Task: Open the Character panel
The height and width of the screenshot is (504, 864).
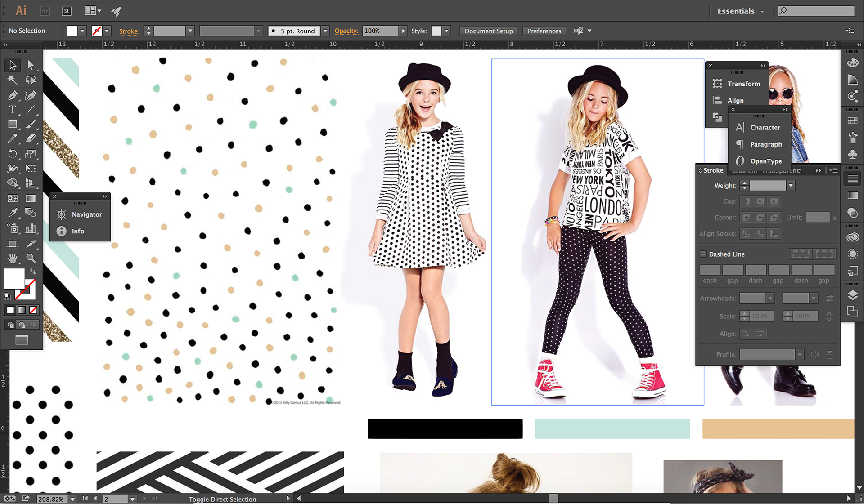Action: [x=765, y=128]
